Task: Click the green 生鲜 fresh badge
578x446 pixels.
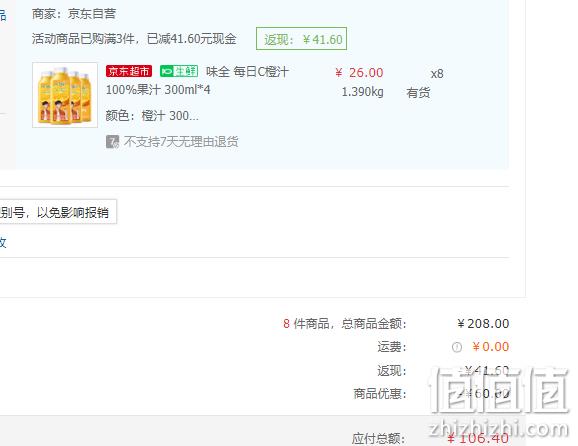Action: point(179,71)
